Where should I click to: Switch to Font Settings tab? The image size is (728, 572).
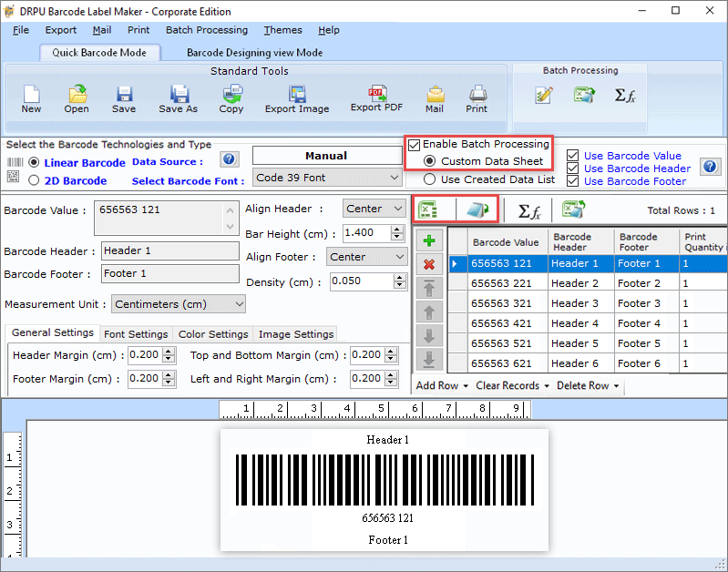pos(136,334)
